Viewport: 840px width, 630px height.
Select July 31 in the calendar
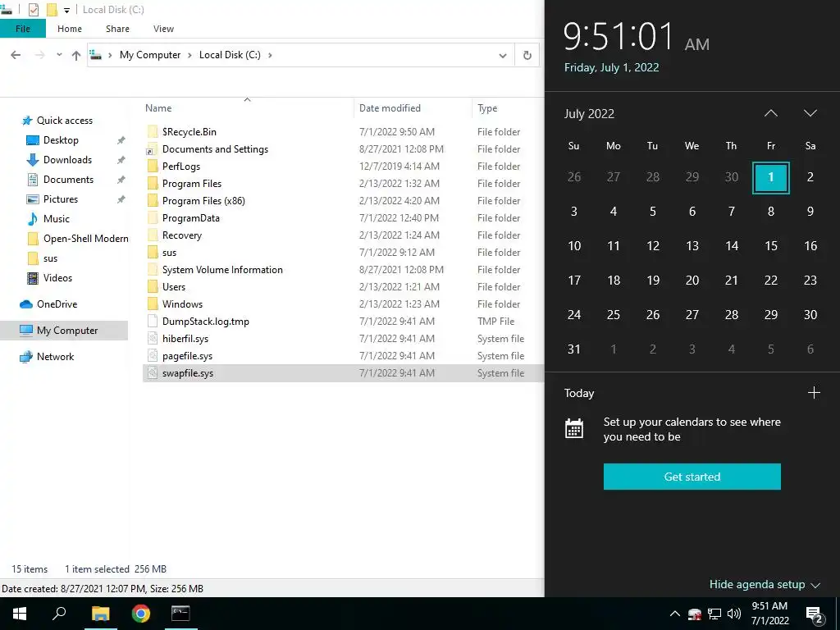(x=573, y=349)
